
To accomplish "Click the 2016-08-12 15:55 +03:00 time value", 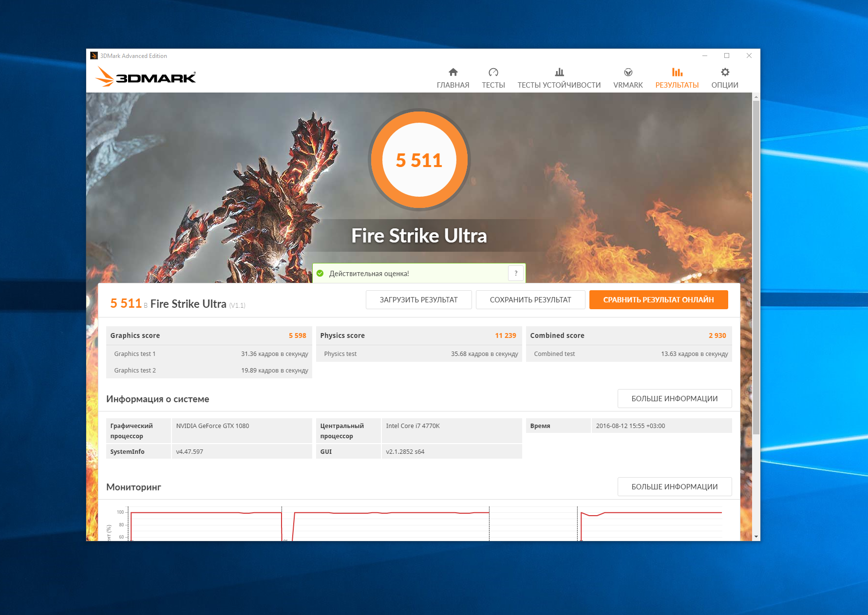I will [x=630, y=426].
